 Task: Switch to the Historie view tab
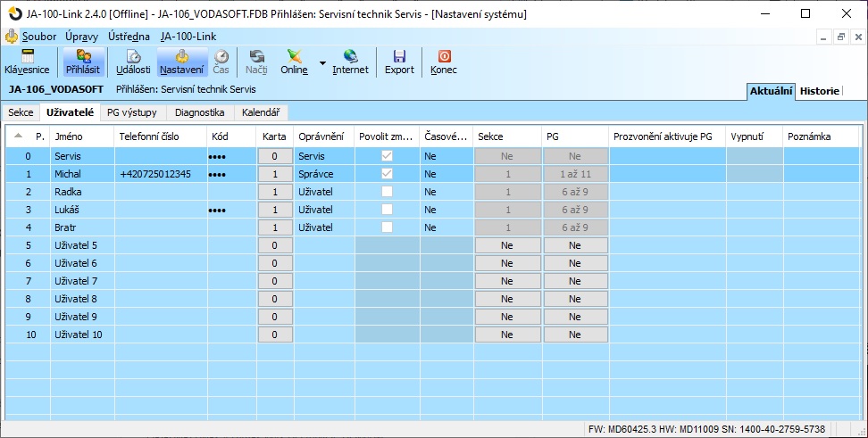coord(819,91)
